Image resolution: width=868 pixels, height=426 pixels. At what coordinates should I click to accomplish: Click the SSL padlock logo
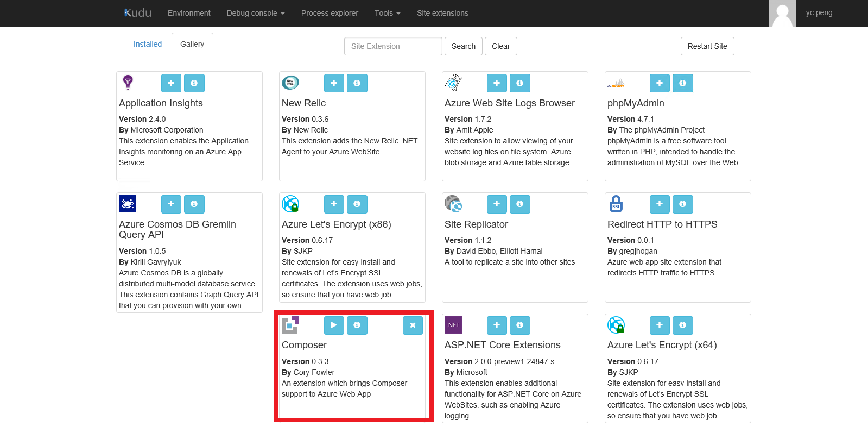coord(616,204)
